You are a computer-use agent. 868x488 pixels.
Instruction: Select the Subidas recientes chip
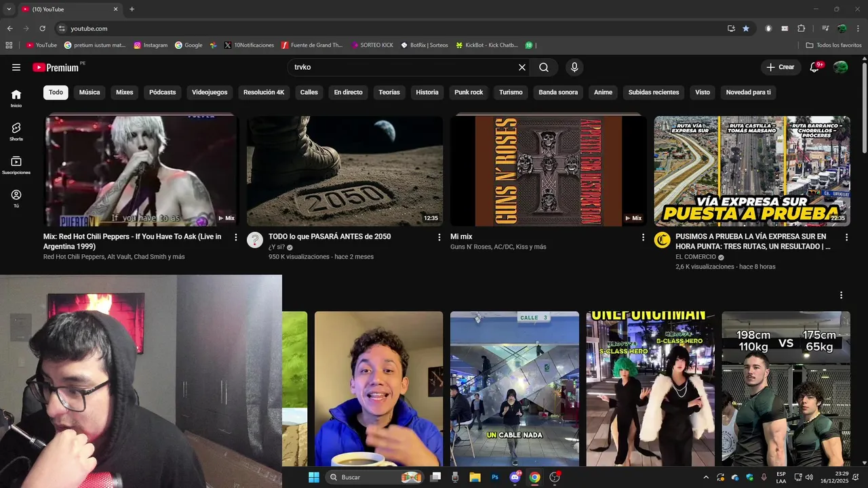pyautogui.click(x=654, y=92)
